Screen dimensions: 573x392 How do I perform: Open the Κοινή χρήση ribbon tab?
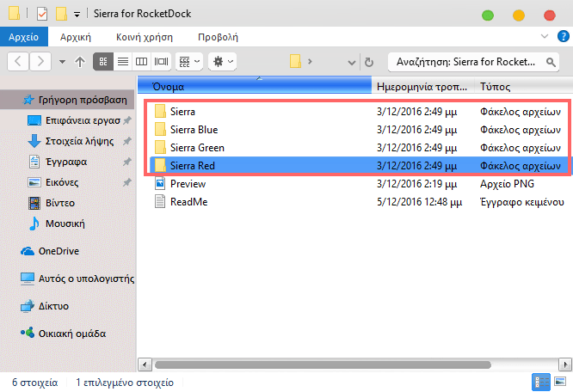[145, 37]
